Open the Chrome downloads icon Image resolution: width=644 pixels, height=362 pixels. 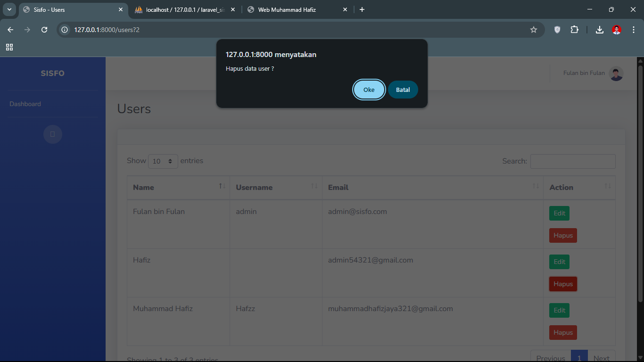point(599,30)
